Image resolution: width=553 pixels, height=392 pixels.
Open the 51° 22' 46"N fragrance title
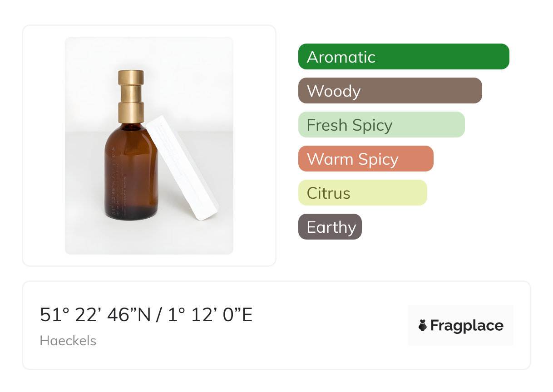tap(146, 315)
